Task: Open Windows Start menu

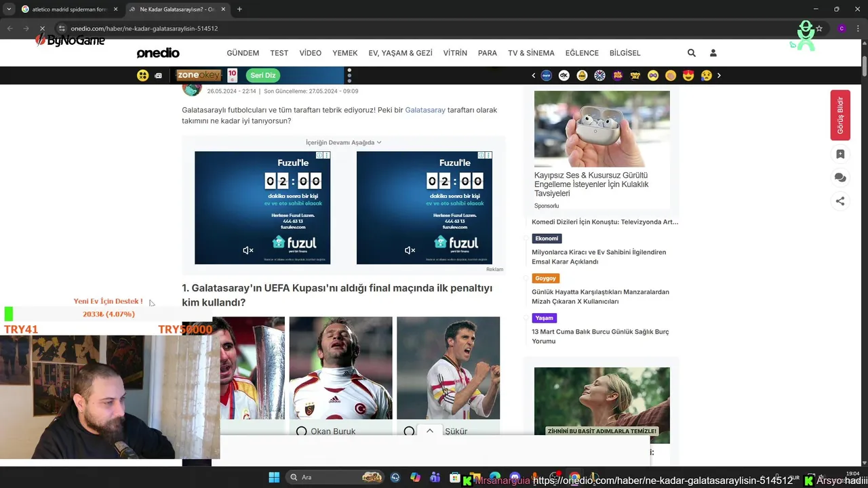Action: coord(275,477)
